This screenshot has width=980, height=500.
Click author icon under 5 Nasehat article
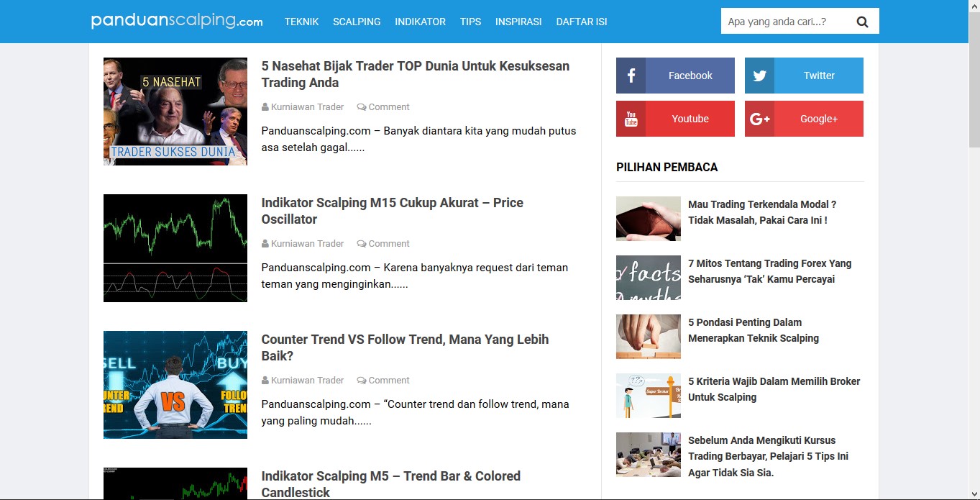point(265,107)
